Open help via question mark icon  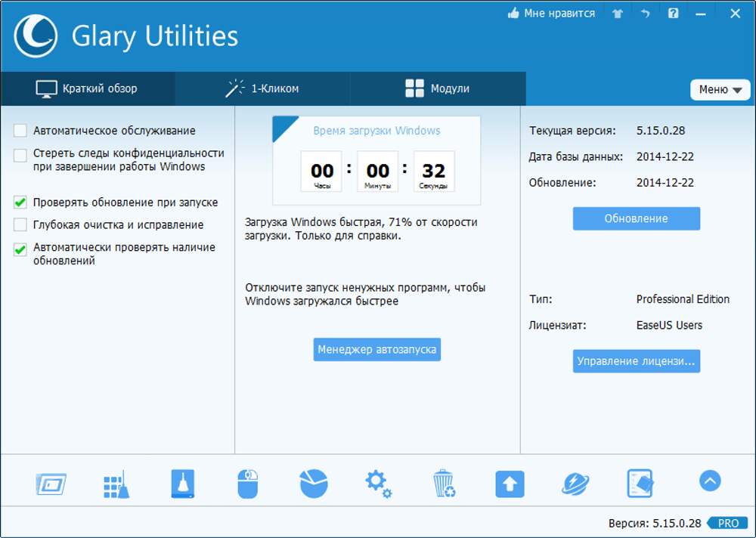[x=672, y=14]
